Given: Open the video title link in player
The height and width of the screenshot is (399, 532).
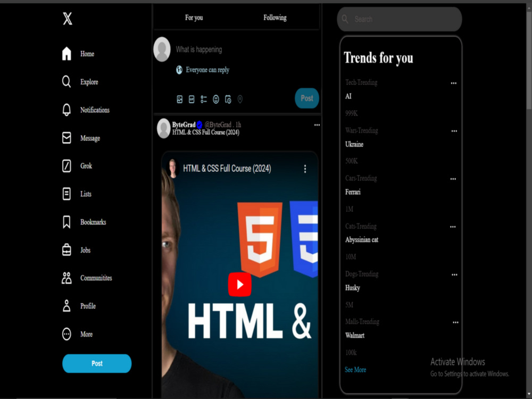Looking at the screenshot, I should click(x=227, y=169).
